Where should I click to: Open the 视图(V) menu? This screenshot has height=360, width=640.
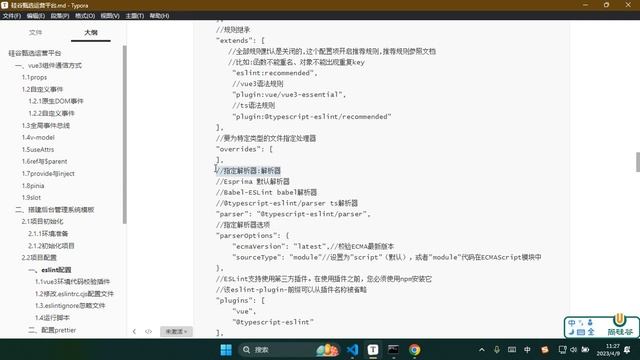click(x=110, y=16)
